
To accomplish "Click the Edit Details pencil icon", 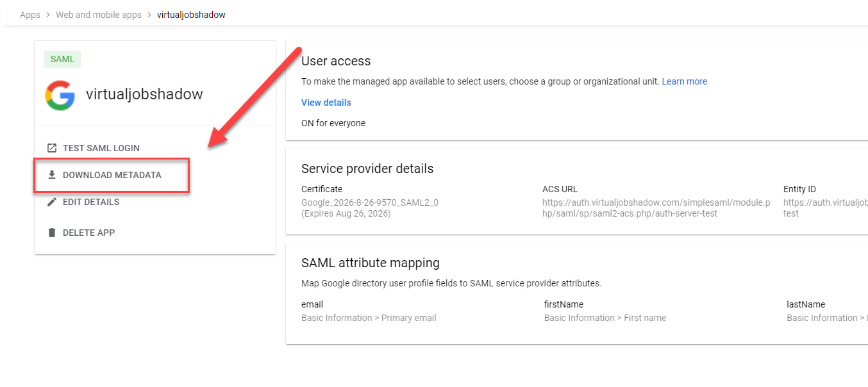I will tap(52, 202).
